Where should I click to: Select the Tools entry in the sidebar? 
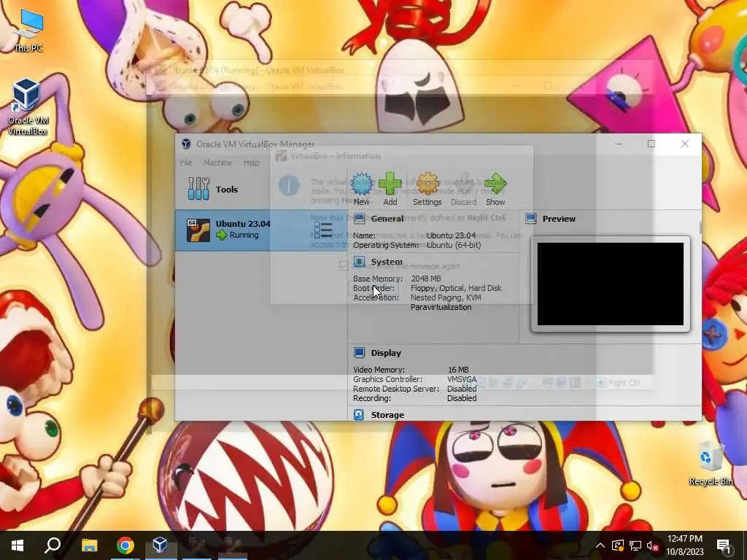pyautogui.click(x=261, y=189)
